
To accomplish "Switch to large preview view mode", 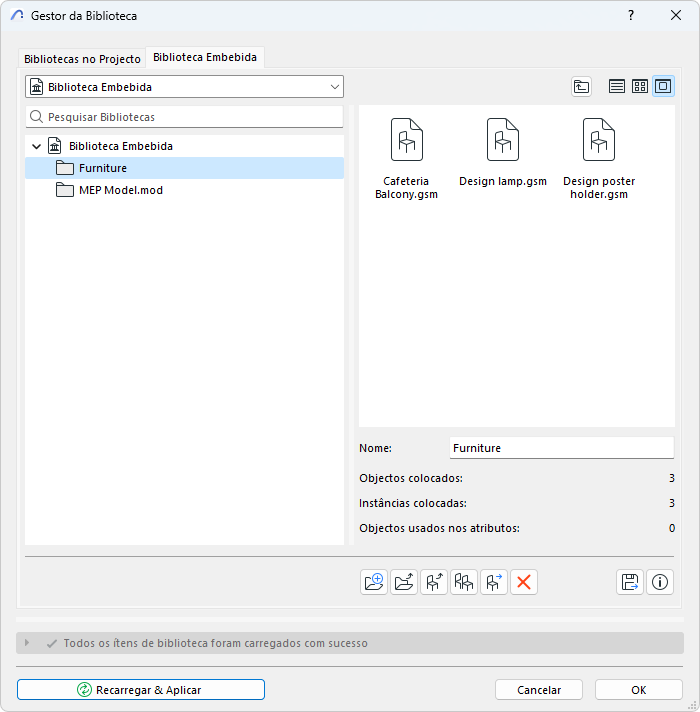I will coord(663,86).
